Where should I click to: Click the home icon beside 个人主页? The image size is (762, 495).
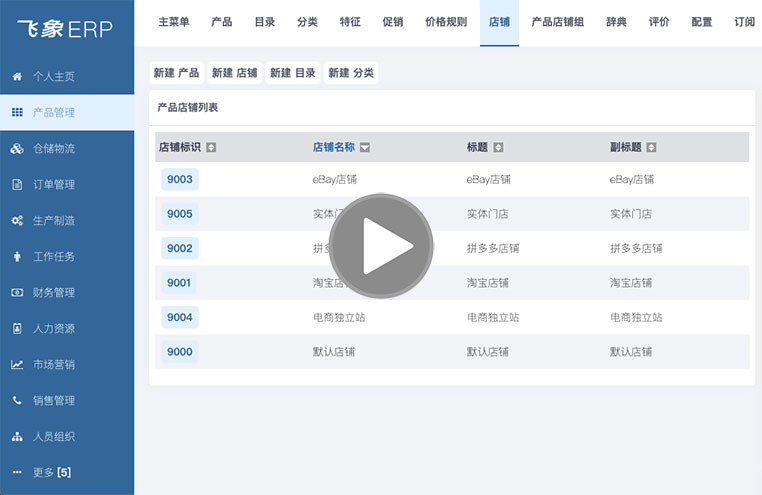[x=17, y=76]
